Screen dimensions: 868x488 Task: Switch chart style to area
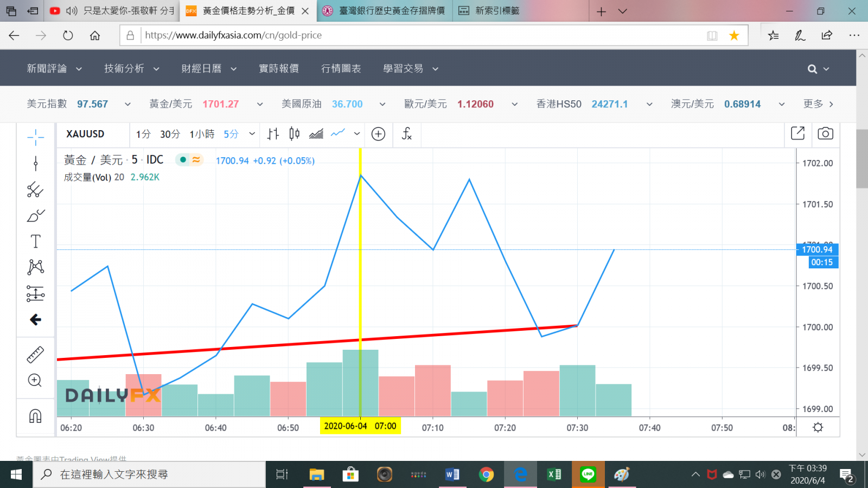tap(316, 134)
